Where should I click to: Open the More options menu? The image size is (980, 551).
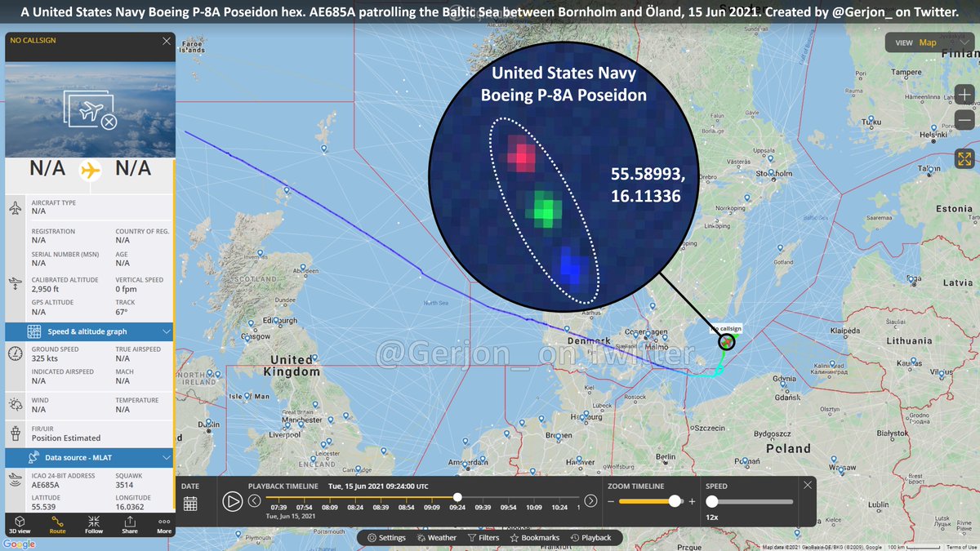click(x=164, y=524)
